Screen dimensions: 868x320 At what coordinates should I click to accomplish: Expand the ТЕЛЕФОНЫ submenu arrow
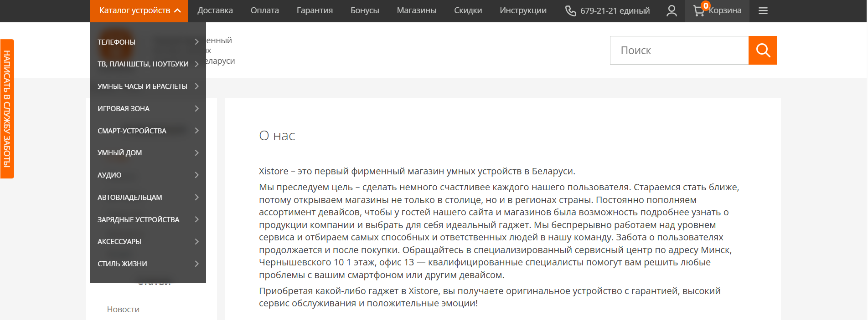click(x=197, y=42)
